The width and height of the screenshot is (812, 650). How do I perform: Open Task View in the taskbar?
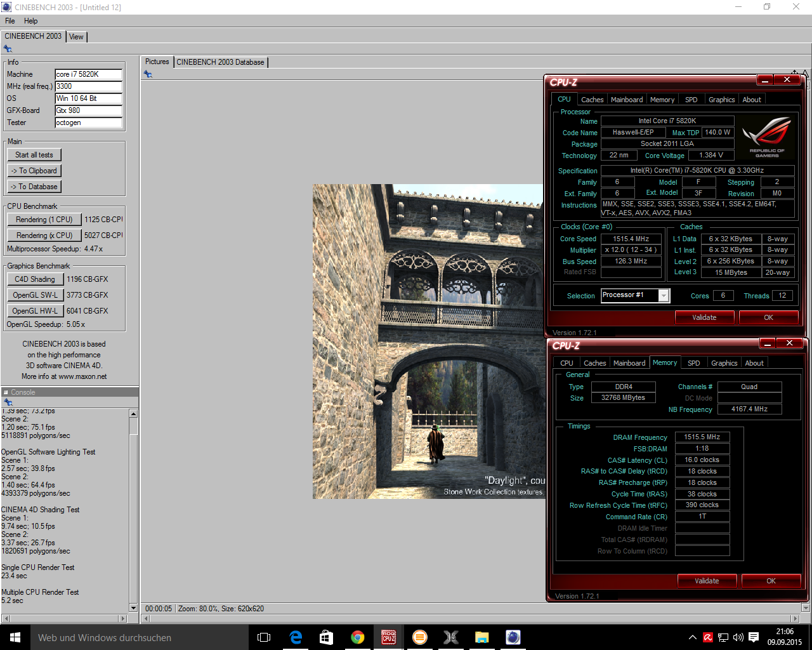click(x=264, y=637)
